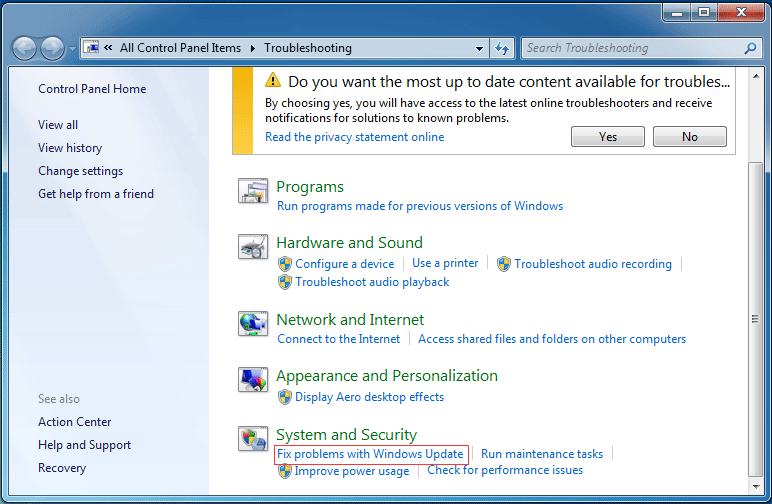Click Get help from a friend
Image resolution: width=772 pixels, height=504 pixels.
96,194
